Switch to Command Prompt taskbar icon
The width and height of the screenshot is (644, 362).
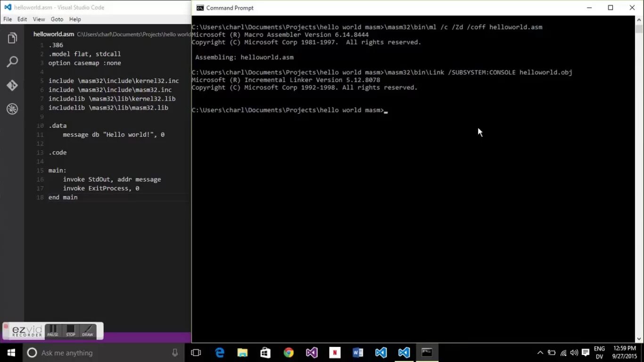pyautogui.click(x=427, y=353)
